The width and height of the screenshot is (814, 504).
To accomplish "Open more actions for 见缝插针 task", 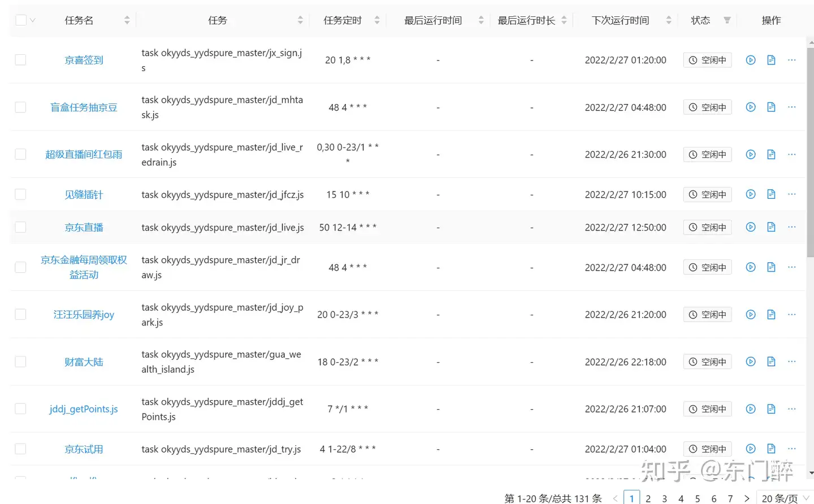I will point(791,194).
